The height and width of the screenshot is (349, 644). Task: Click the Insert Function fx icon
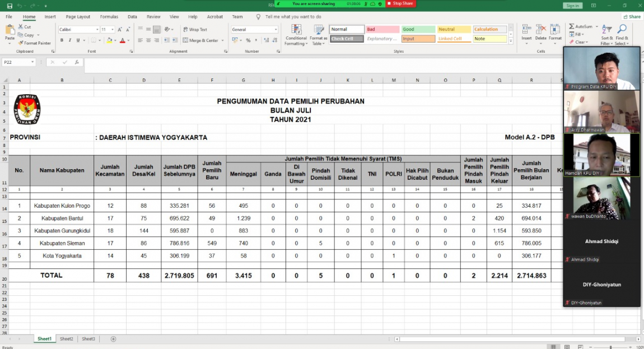tap(76, 62)
